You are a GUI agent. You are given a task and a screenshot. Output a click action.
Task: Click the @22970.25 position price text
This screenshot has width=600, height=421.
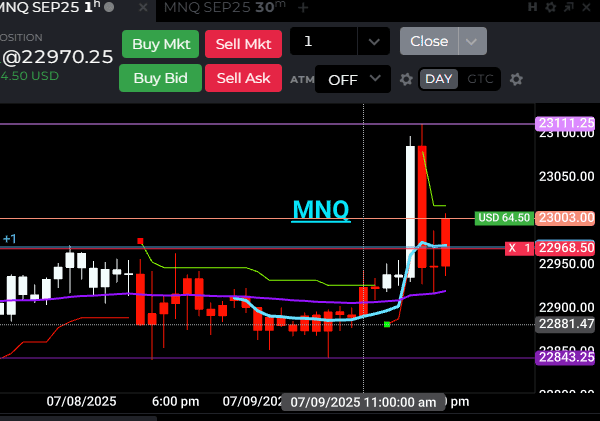point(57,57)
